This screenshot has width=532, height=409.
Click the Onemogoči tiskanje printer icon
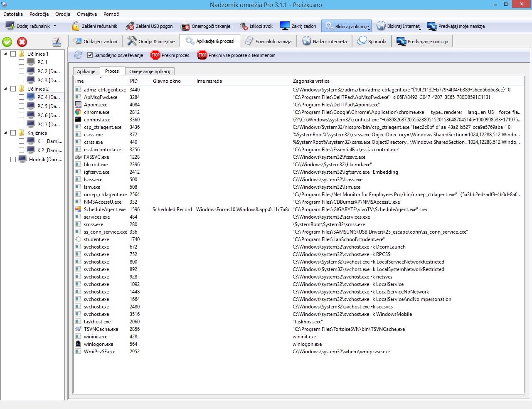[185, 26]
